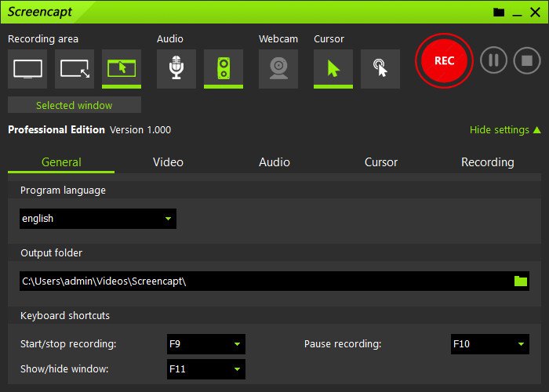
Task: Enable webcam capture
Action: click(x=278, y=68)
